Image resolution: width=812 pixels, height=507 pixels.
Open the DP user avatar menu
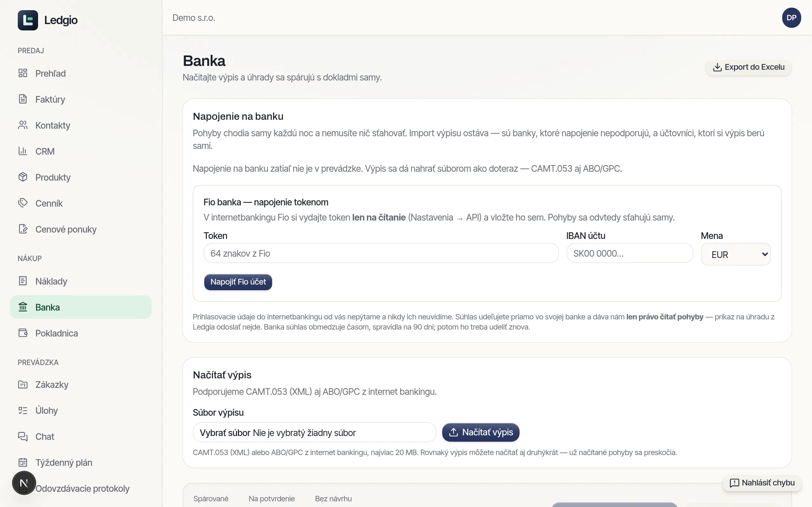click(x=791, y=18)
